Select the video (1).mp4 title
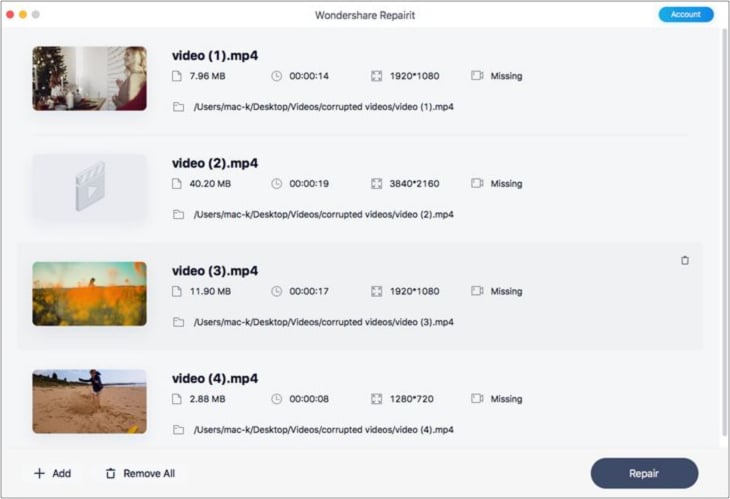The width and height of the screenshot is (730, 499). [x=215, y=55]
